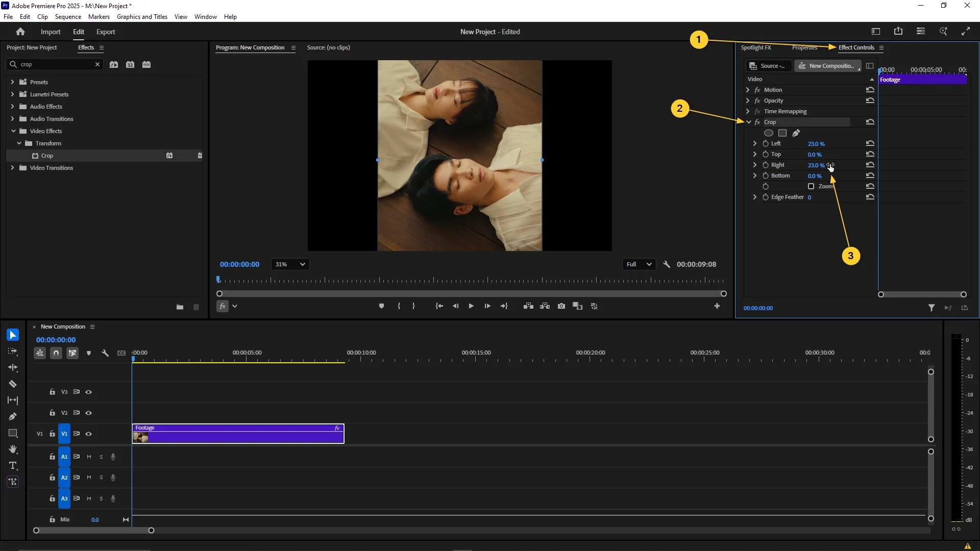The height and width of the screenshot is (551, 980).
Task: Select the Pen tool in tools panel
Action: click(13, 416)
